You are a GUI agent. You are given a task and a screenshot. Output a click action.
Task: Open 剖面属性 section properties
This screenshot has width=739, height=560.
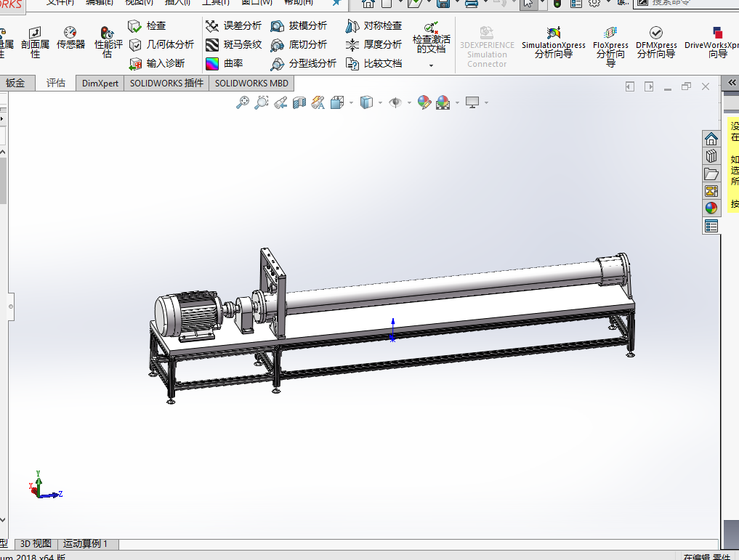(x=35, y=42)
